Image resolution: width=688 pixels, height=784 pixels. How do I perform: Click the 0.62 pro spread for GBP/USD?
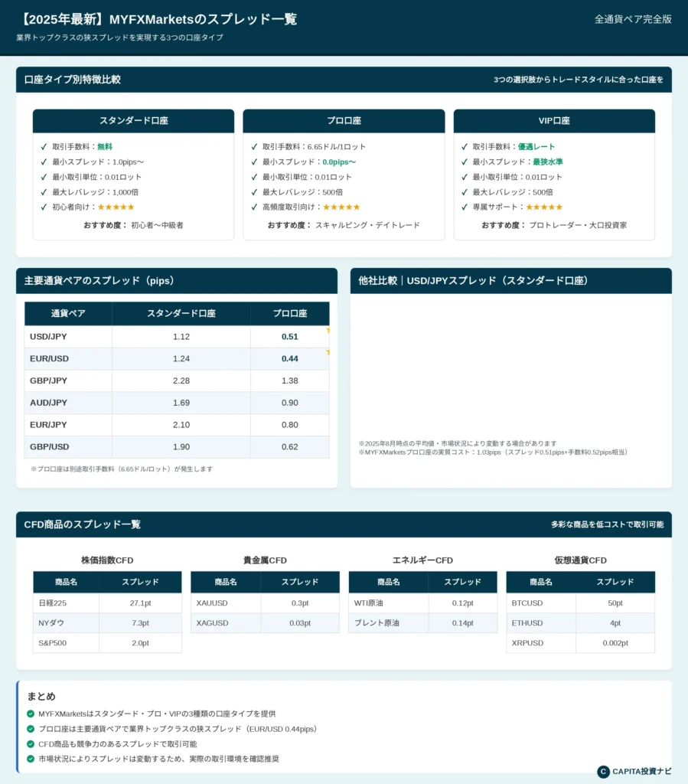(x=290, y=446)
